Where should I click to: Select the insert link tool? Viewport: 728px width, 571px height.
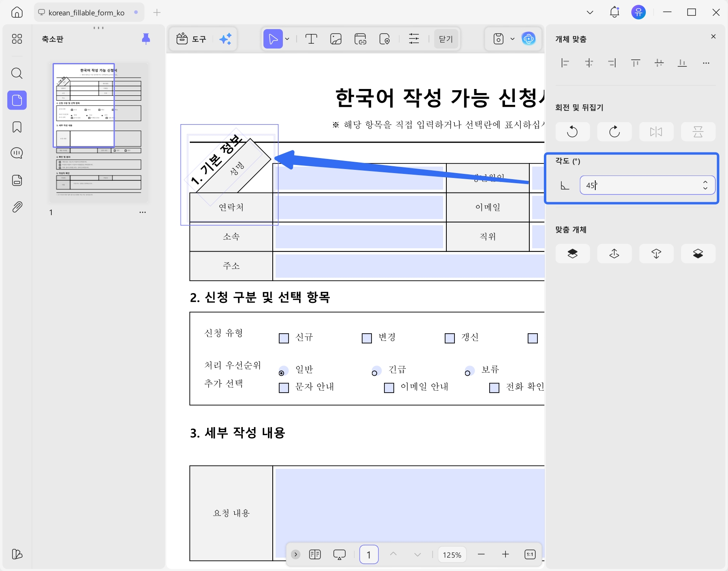(360, 39)
